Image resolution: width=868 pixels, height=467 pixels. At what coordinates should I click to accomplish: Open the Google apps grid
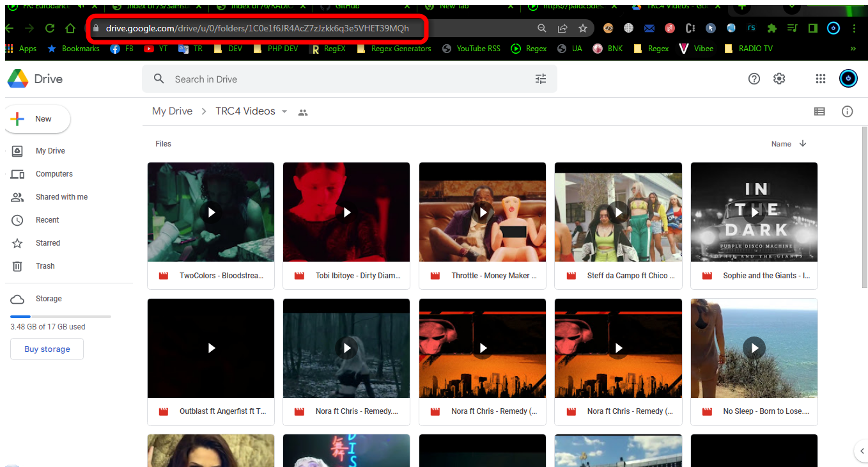coord(821,79)
